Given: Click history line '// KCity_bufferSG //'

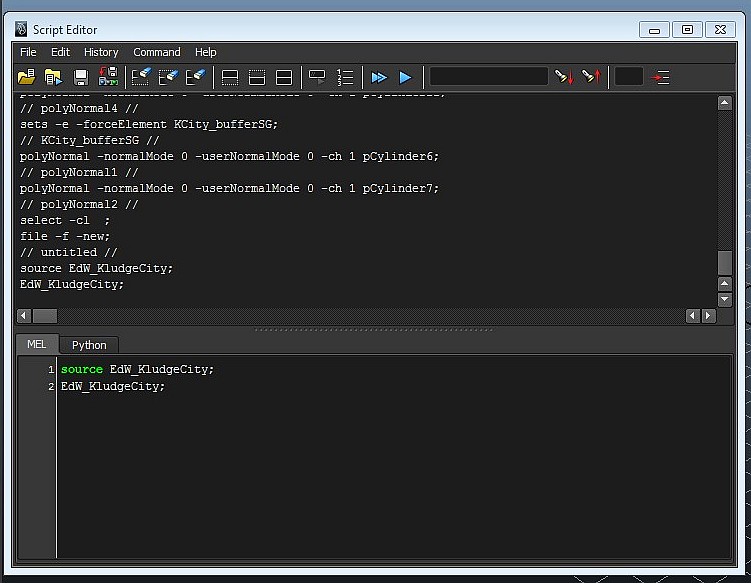Looking at the screenshot, I should [90, 140].
